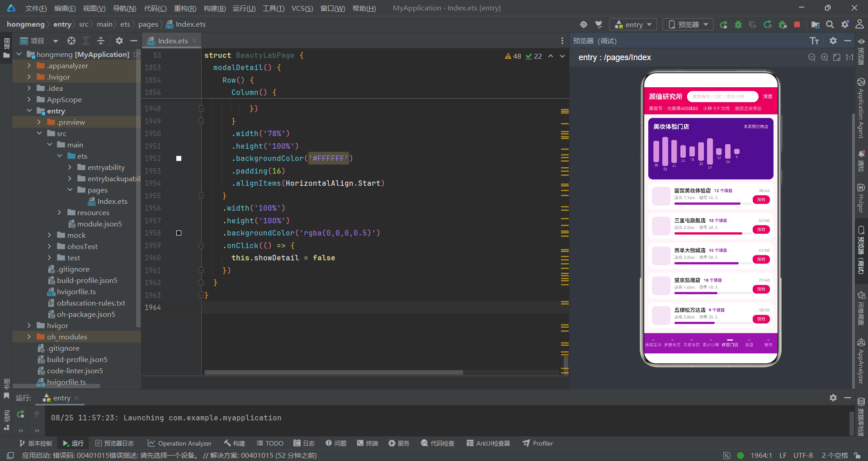The width and height of the screenshot is (868, 461).
Task: Zoom in the phone preview
Action: click(825, 57)
